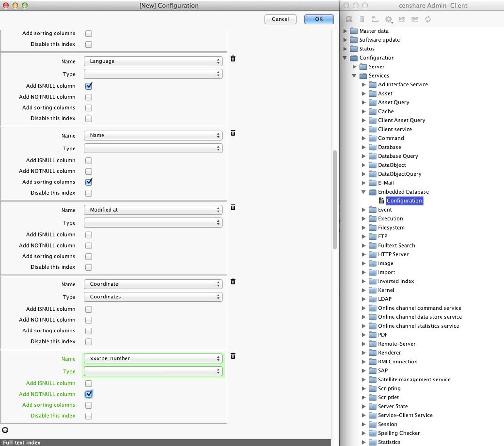Refresh the tree with the refresh icon
Screen dimensions: 504x446
click(x=428, y=19)
